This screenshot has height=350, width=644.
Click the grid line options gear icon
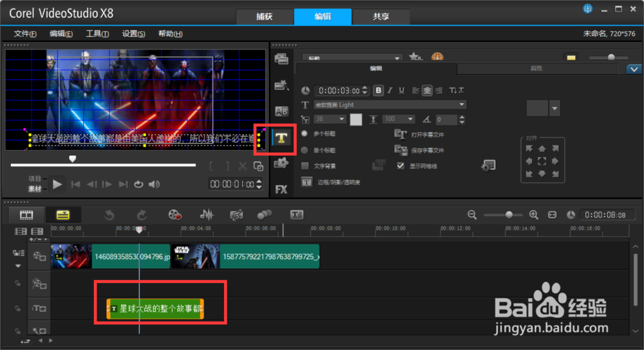click(488, 166)
